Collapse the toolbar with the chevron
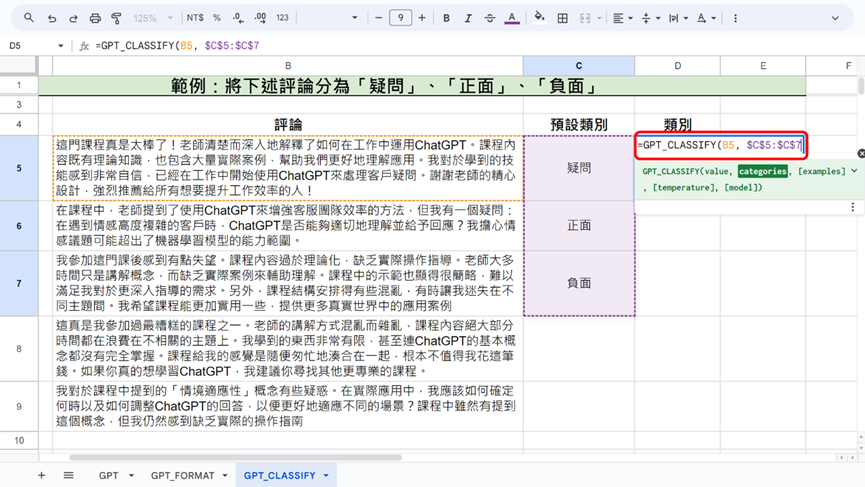Viewport: 865px width, 487px height. 835,18
